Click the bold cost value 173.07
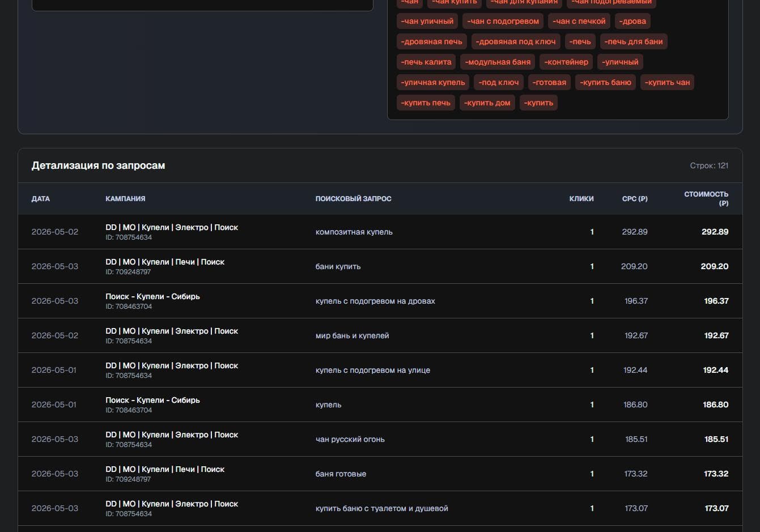Screen dimensions: 760x532 (x=716, y=508)
